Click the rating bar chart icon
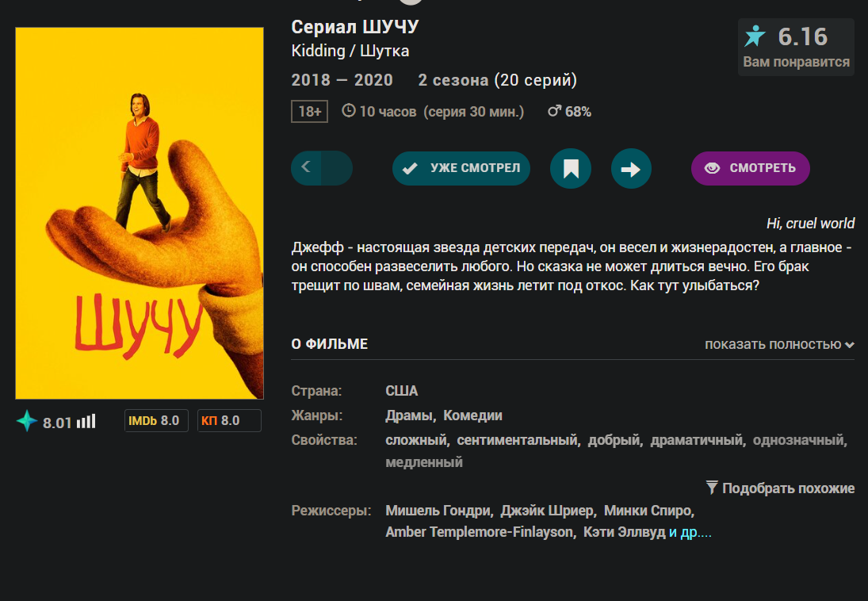 [86, 422]
